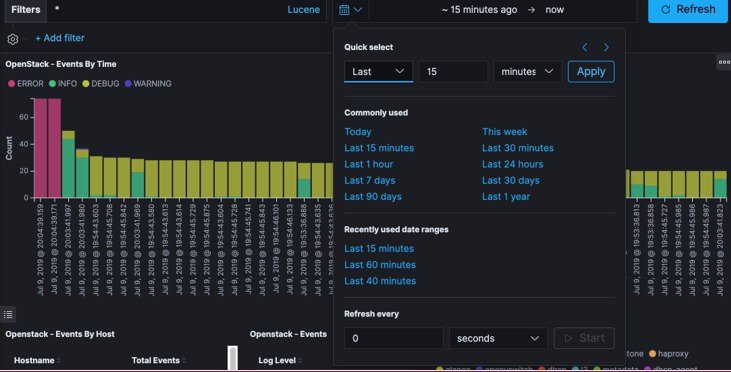Viewport: 731px width, 372px height.
Task: Select Last 24 hours range
Action: tap(512, 164)
